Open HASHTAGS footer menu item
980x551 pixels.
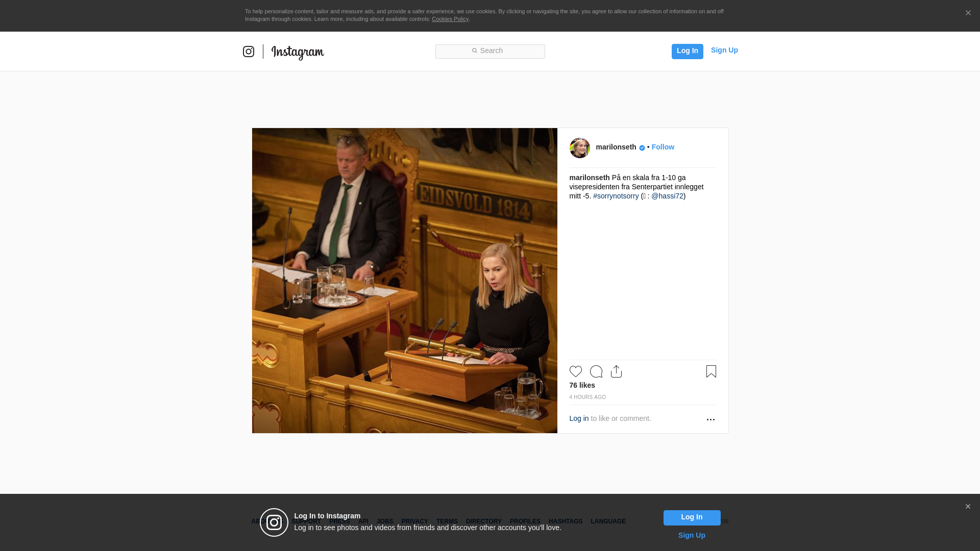click(x=565, y=521)
